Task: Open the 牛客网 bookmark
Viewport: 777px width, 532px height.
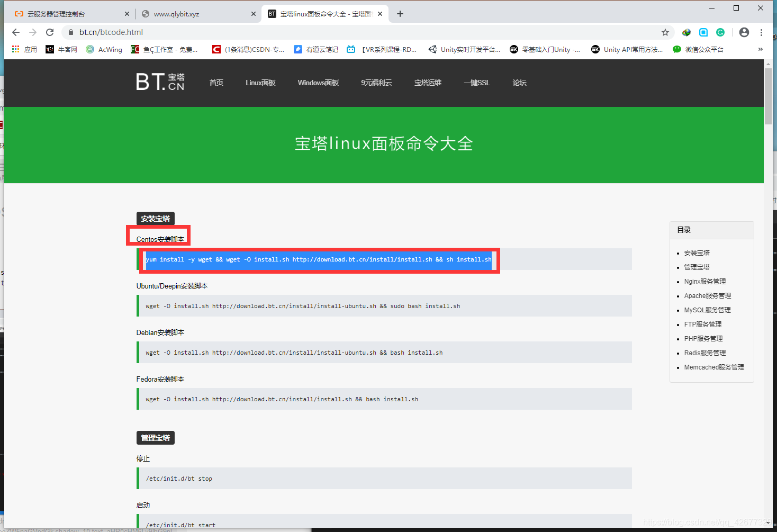Action: click(61, 49)
